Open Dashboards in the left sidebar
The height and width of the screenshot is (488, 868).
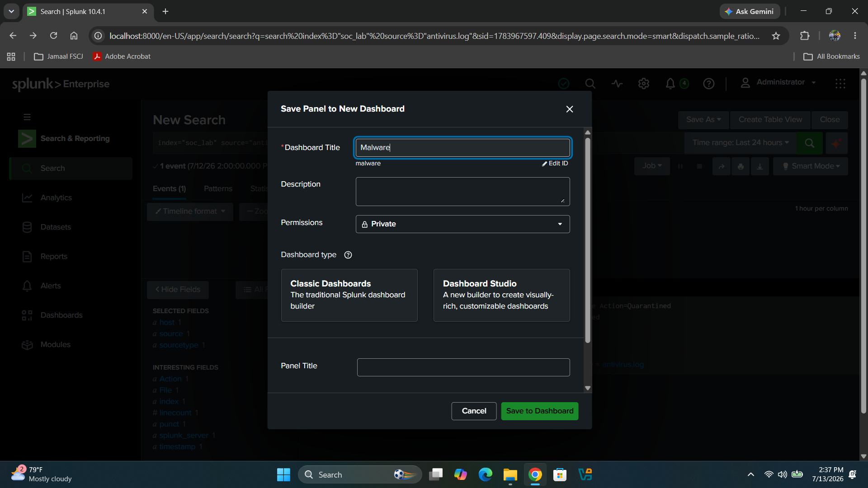pos(61,315)
